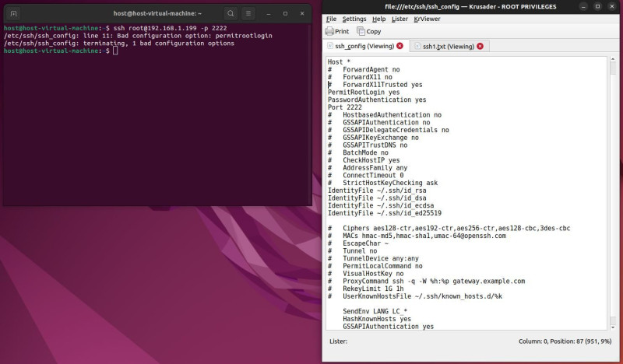The width and height of the screenshot is (623, 364).
Task: Open the Help menu
Action: point(378,19)
